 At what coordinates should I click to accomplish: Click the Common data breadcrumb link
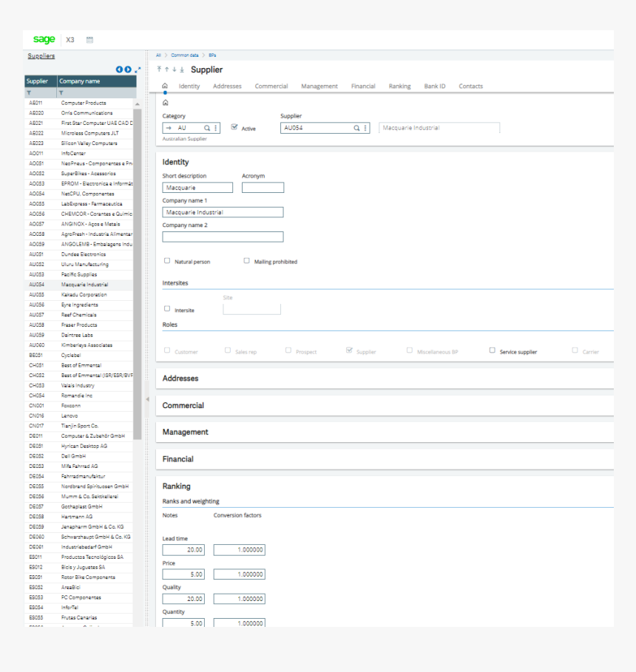[x=185, y=55]
